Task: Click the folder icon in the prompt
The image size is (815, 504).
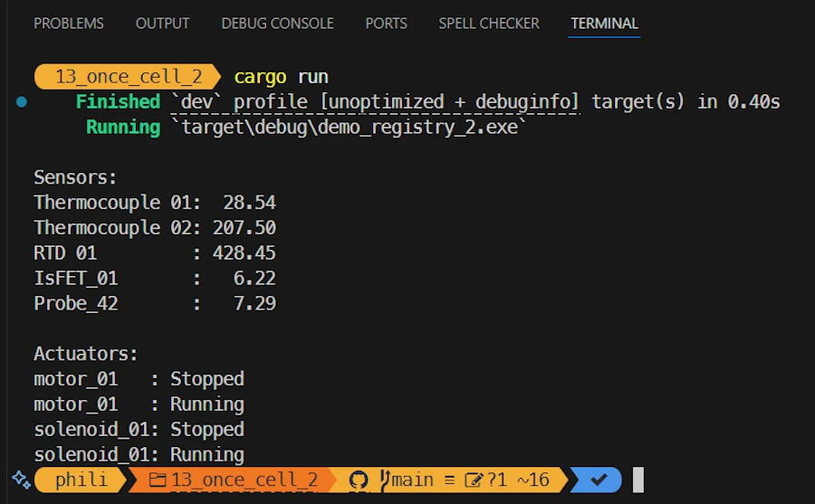Action: click(158, 480)
